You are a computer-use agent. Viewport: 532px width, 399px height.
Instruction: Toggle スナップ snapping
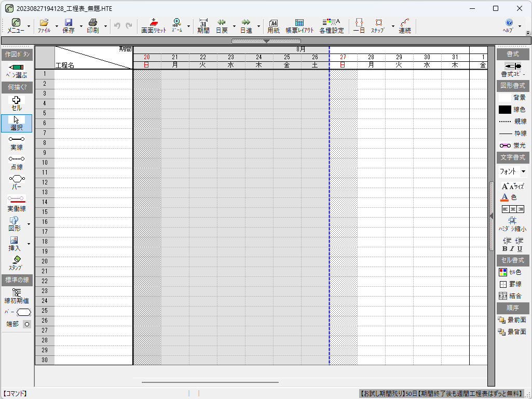(x=379, y=26)
